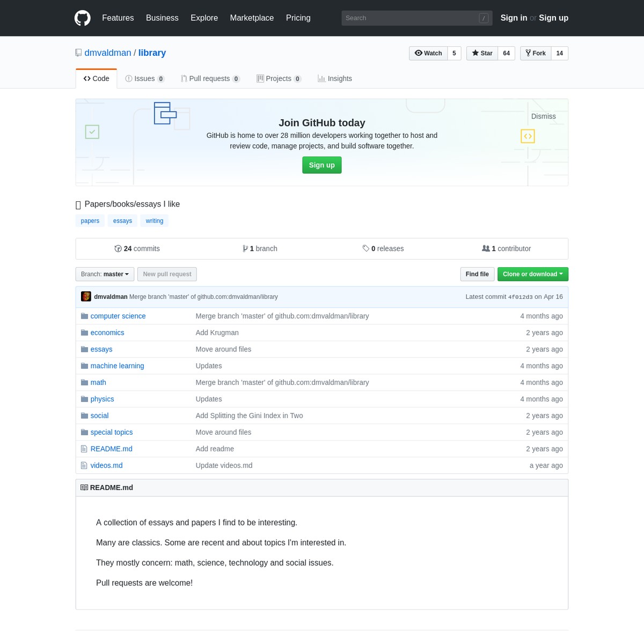The width and height of the screenshot is (644, 644).
Task: Switch to the Code tab
Action: tap(97, 78)
